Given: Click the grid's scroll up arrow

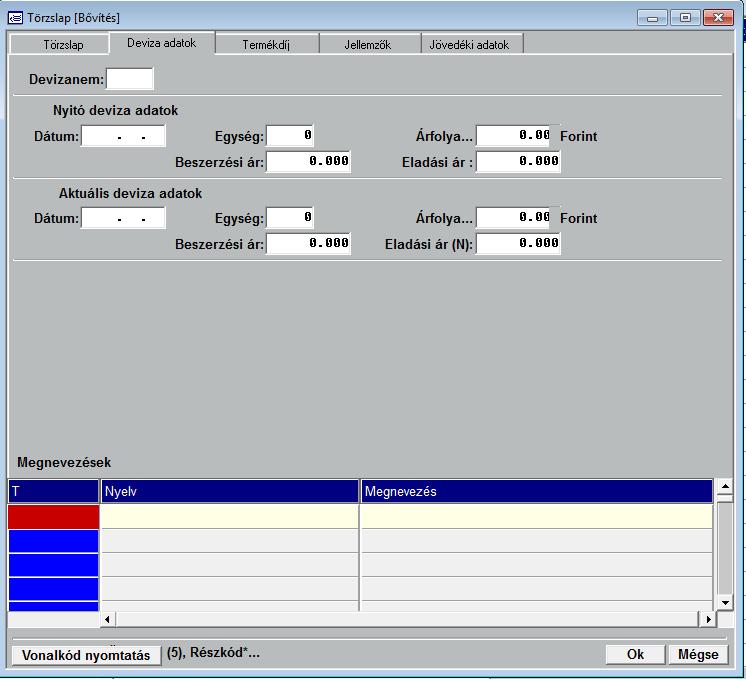Looking at the screenshot, I should (x=725, y=486).
